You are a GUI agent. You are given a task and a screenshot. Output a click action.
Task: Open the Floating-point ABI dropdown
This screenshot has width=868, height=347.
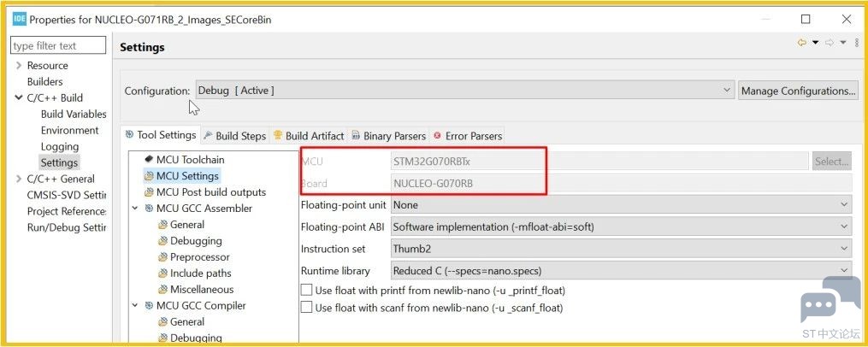coord(621,226)
